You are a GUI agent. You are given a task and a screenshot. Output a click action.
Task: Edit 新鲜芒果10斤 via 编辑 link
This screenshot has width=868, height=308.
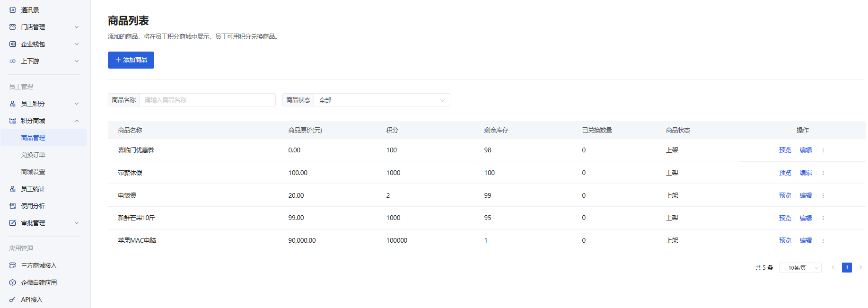coord(806,218)
